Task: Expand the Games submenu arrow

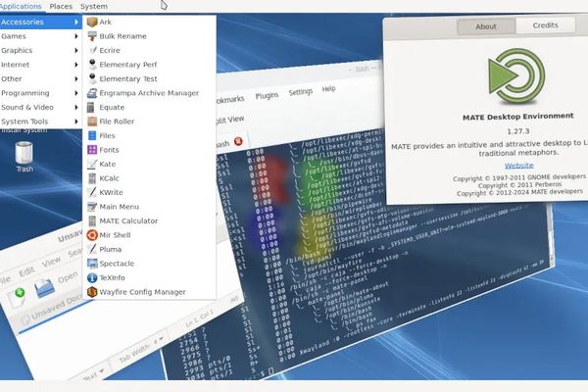Action: click(x=76, y=36)
